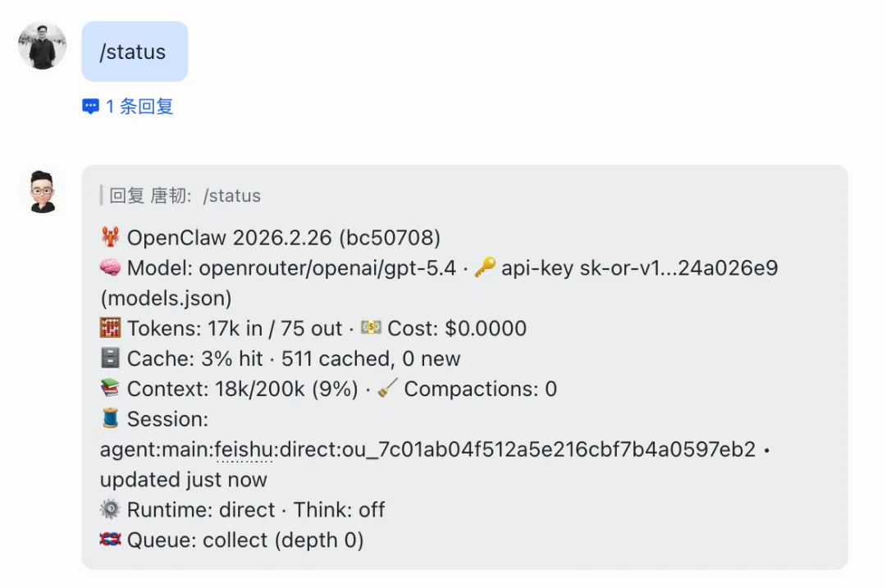Screen dimensions: 886x588
Task: Open the "1 条回复" reply thread link
Action: pos(139,107)
